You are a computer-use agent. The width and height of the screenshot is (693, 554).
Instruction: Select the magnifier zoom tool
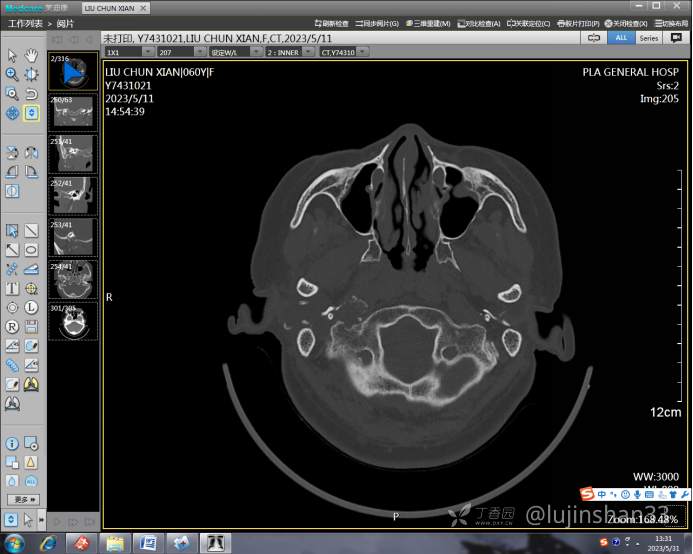pos(12,74)
